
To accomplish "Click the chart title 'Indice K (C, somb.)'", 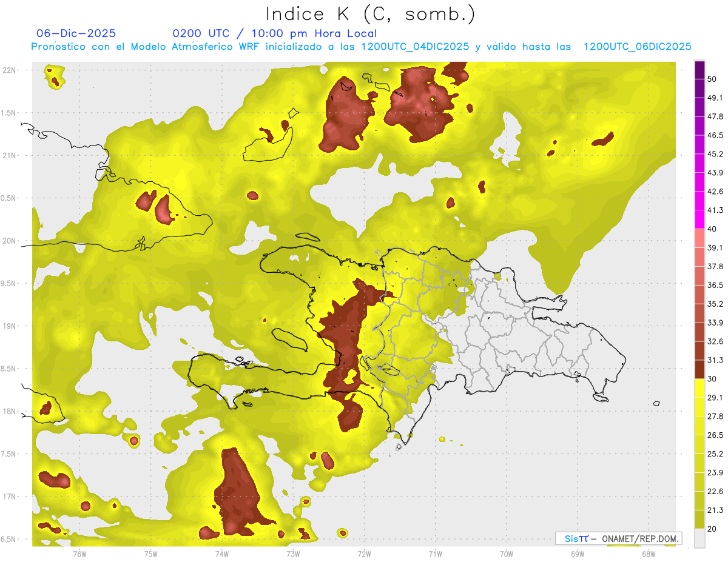I will coord(371,14).
